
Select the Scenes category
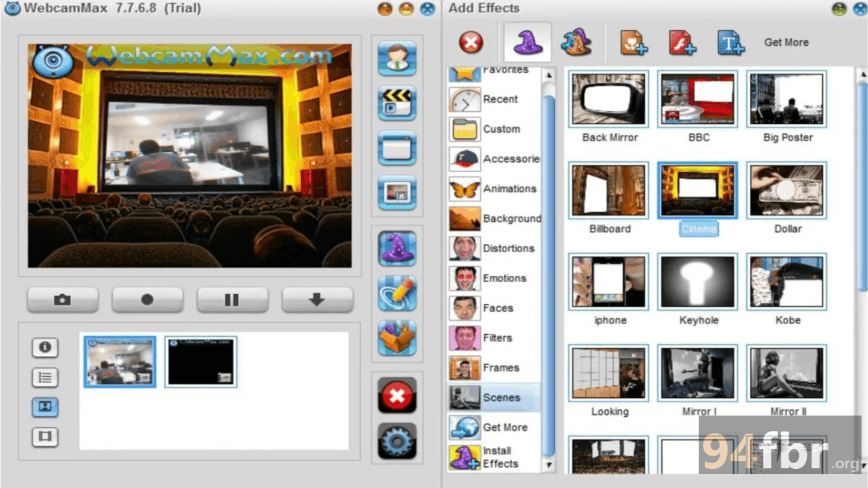click(495, 398)
